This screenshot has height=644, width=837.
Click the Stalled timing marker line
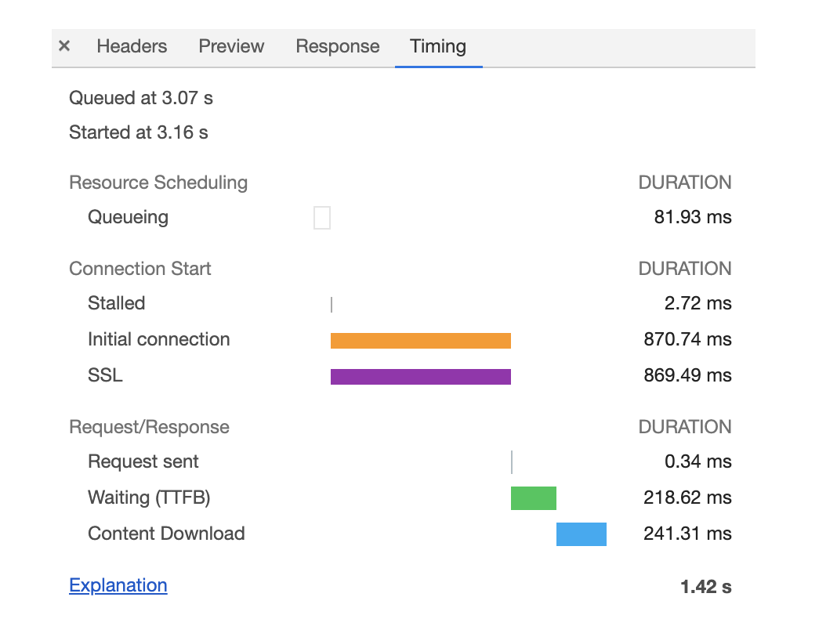(332, 305)
